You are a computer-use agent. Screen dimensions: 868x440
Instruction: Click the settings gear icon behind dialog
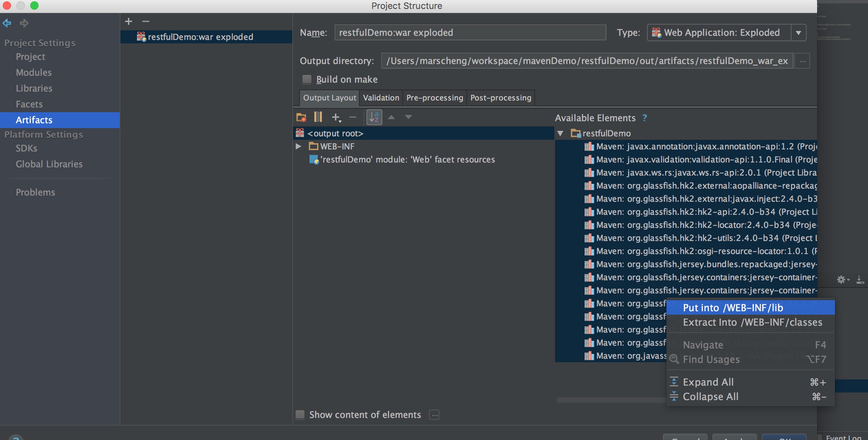[x=842, y=280]
